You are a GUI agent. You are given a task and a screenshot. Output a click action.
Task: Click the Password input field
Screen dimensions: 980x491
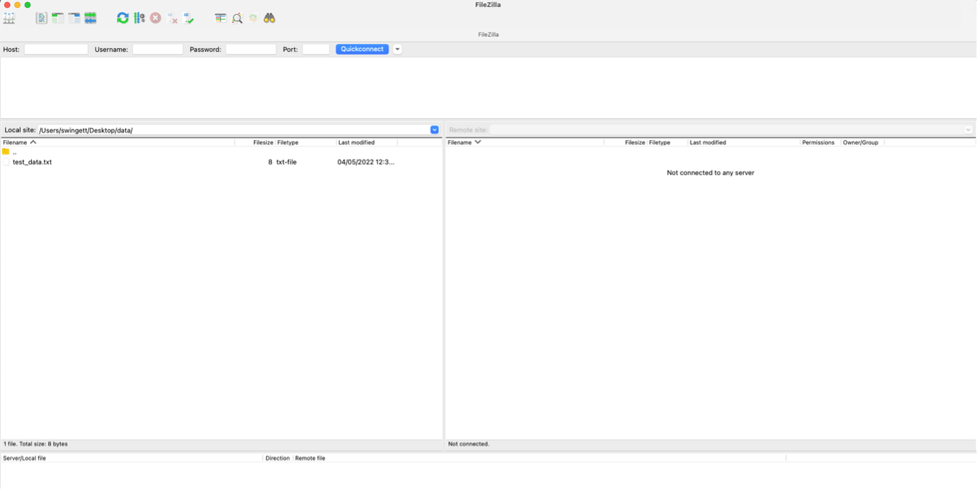251,50
